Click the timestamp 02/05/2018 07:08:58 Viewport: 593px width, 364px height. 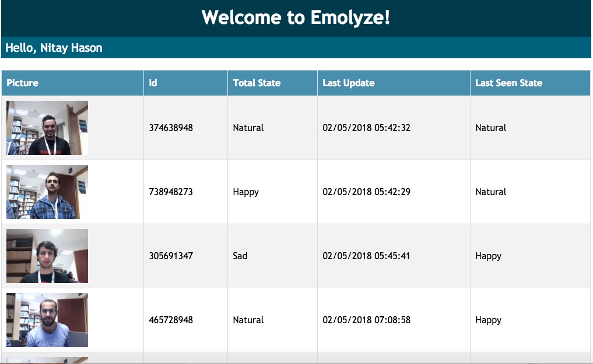(x=366, y=320)
